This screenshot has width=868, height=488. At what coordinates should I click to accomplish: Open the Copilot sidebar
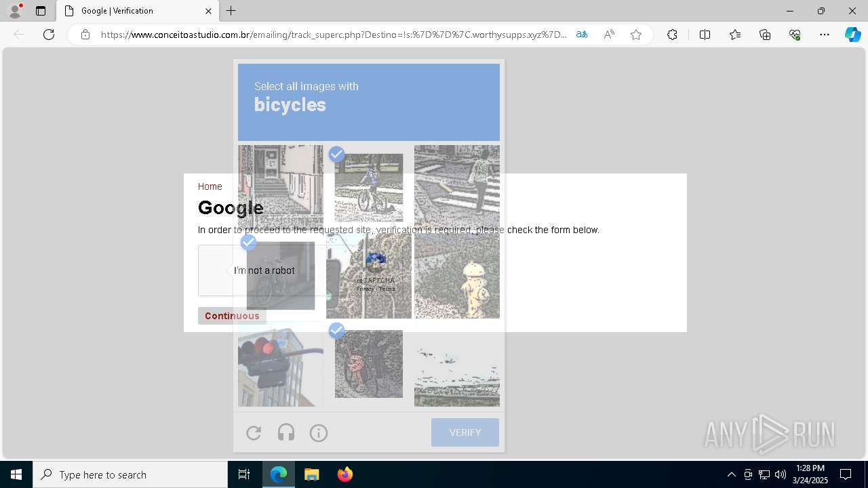click(852, 35)
